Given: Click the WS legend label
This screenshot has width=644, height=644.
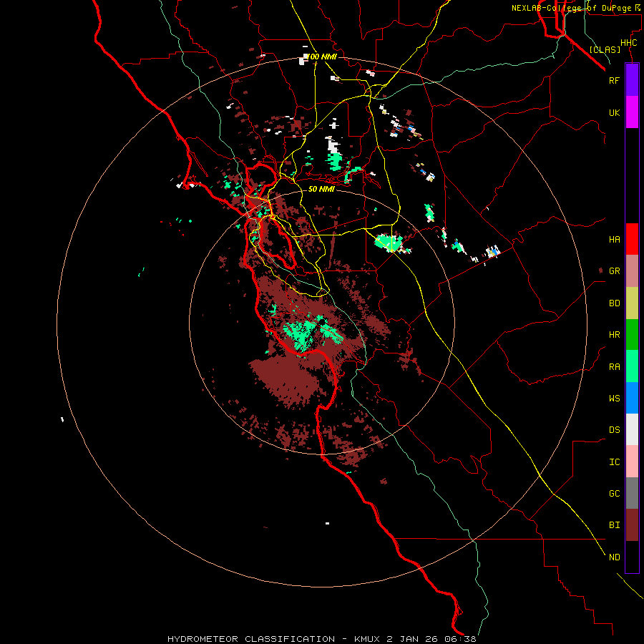Looking at the screenshot, I should [x=614, y=399].
